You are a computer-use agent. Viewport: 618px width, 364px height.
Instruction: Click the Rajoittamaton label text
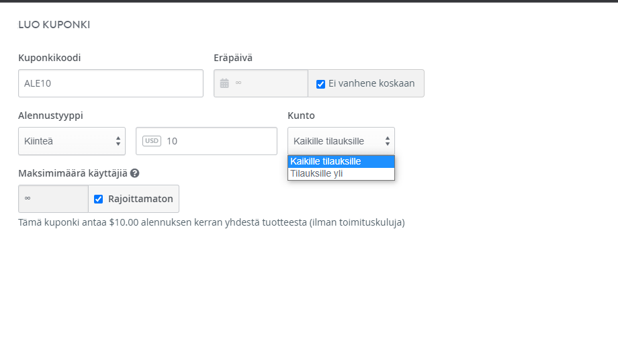(x=140, y=199)
